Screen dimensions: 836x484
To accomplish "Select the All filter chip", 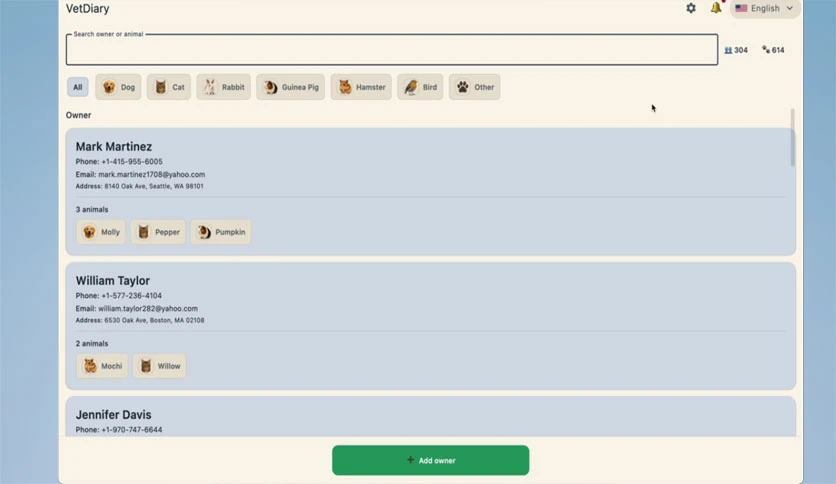I will pyautogui.click(x=78, y=87).
